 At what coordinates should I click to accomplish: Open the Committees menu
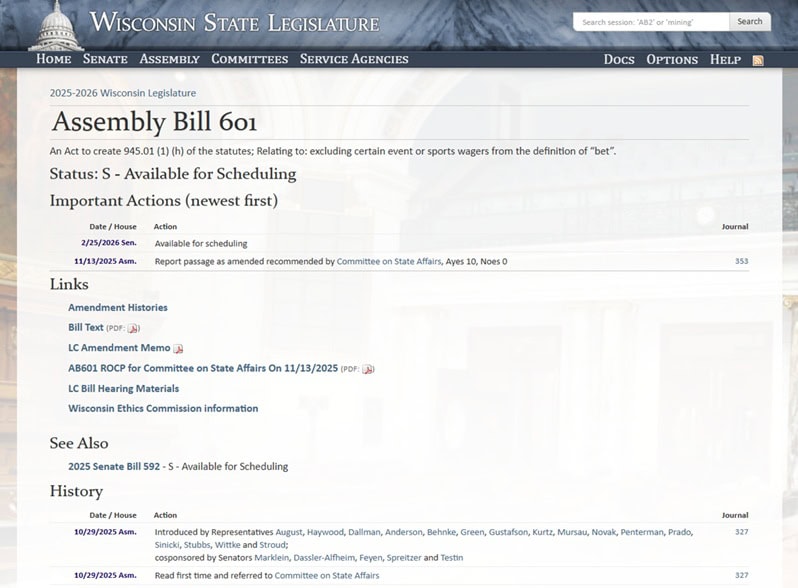coord(249,59)
